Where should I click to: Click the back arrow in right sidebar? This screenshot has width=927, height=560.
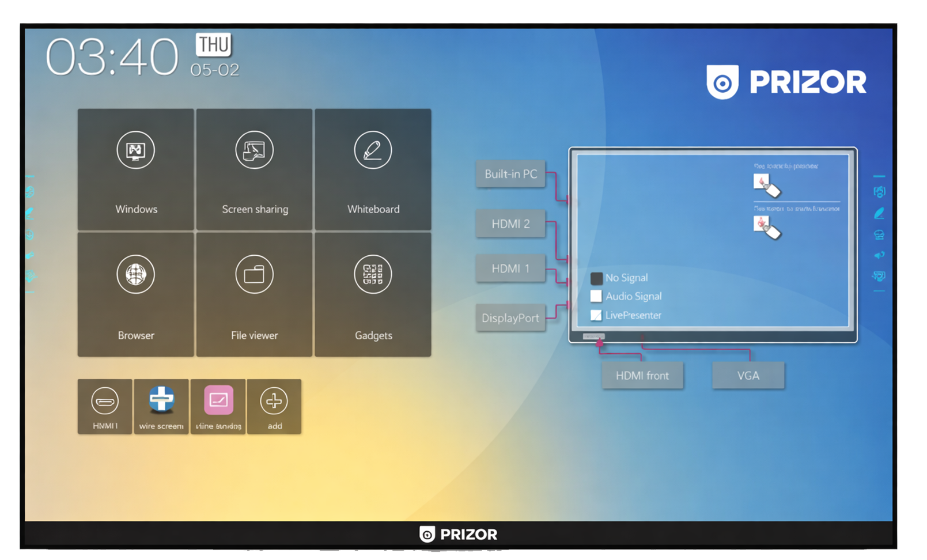(879, 255)
